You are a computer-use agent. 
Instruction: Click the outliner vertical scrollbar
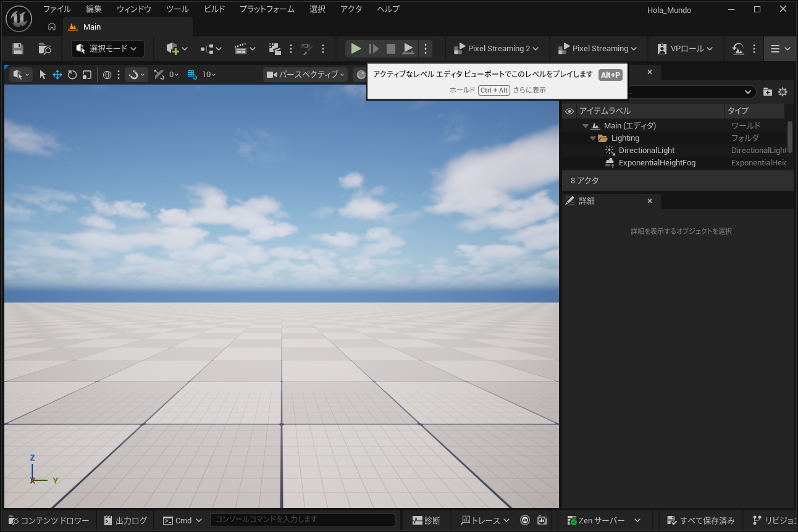pyautogui.click(x=790, y=137)
